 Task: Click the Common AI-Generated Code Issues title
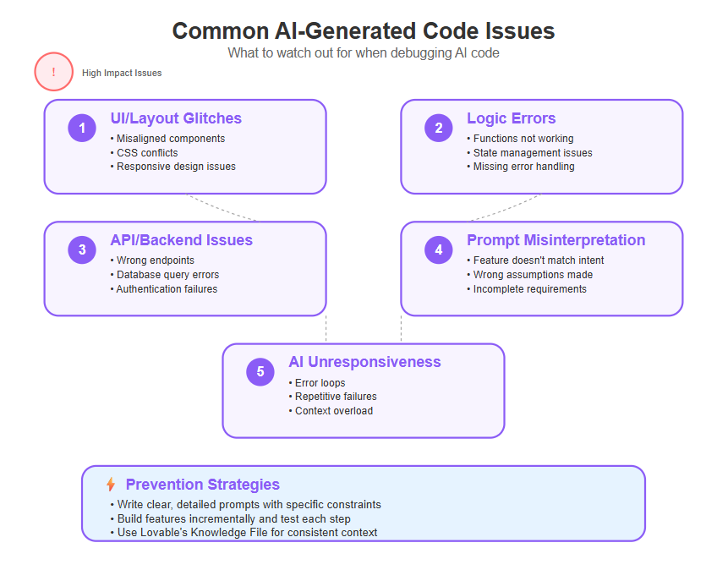click(364, 31)
